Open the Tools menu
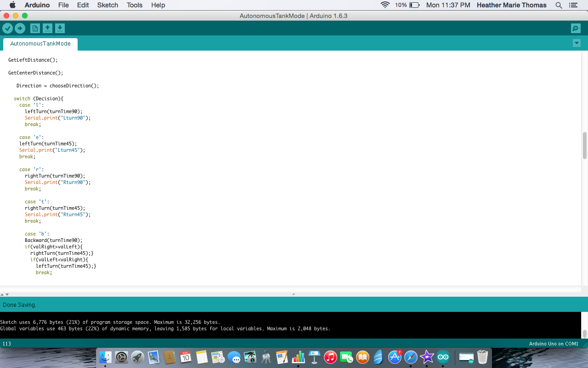Screen dimensions: 588x368 [134, 5]
